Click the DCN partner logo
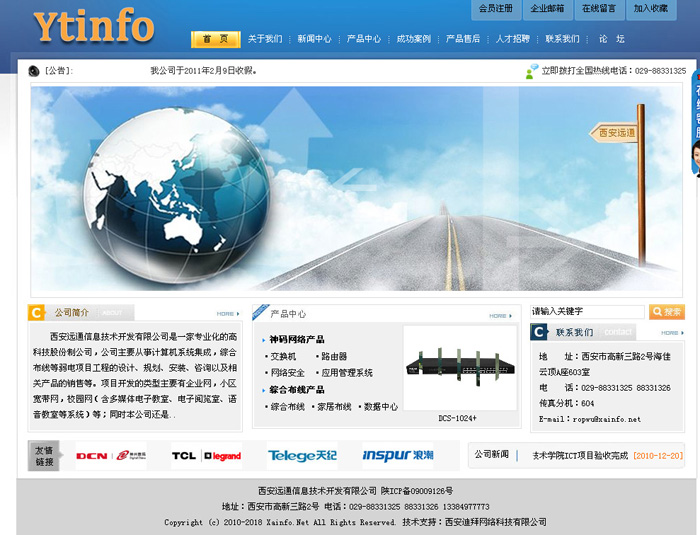This screenshot has height=535, width=700. coord(111,456)
